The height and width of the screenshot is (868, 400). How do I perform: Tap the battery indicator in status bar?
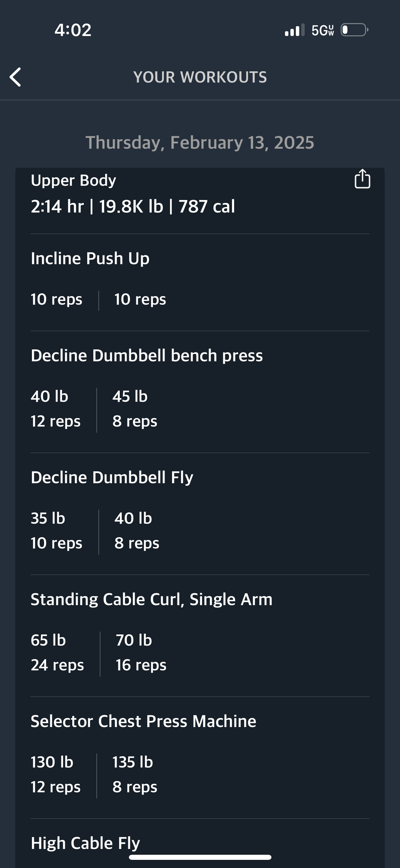tap(355, 30)
